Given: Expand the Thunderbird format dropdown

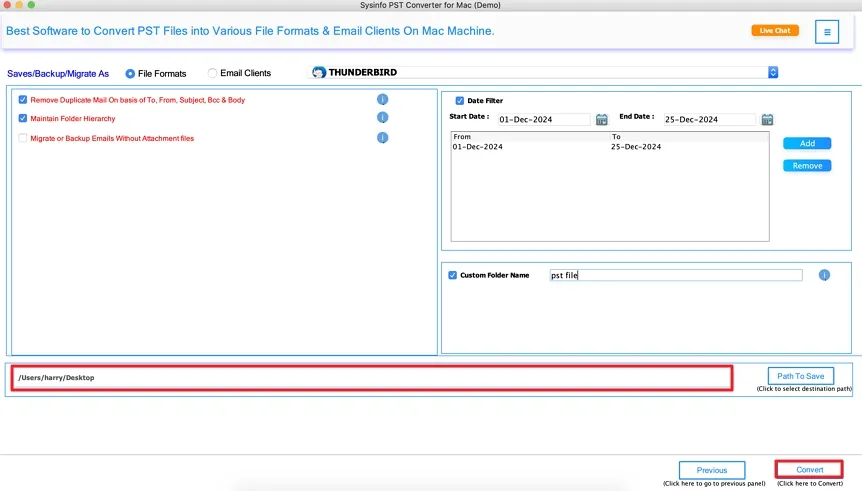Looking at the screenshot, I should pyautogui.click(x=773, y=72).
